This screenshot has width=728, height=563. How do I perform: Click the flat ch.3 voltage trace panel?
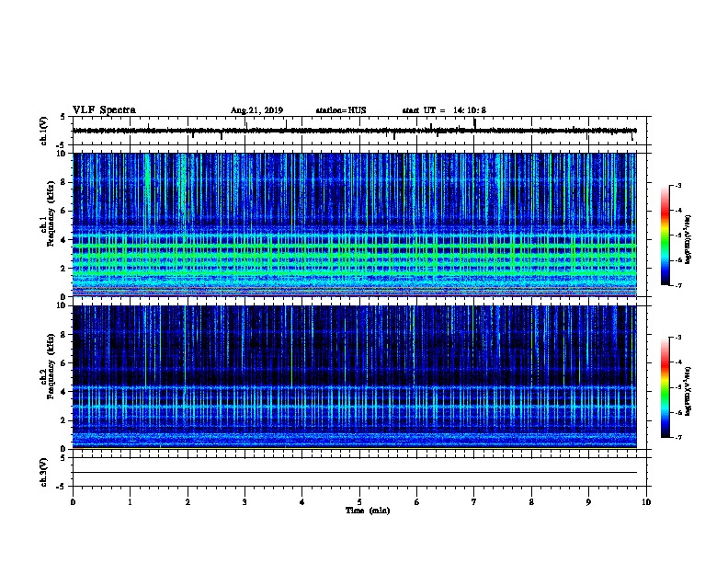tap(361, 472)
